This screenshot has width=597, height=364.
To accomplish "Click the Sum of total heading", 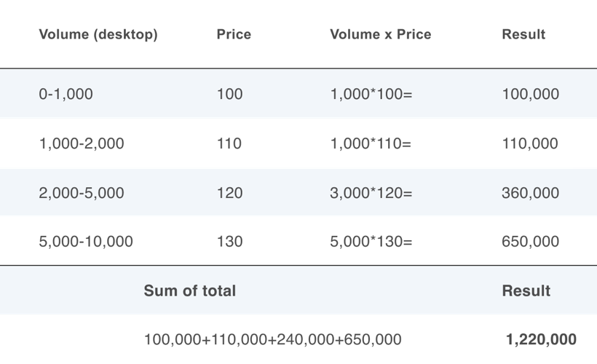I will [189, 291].
